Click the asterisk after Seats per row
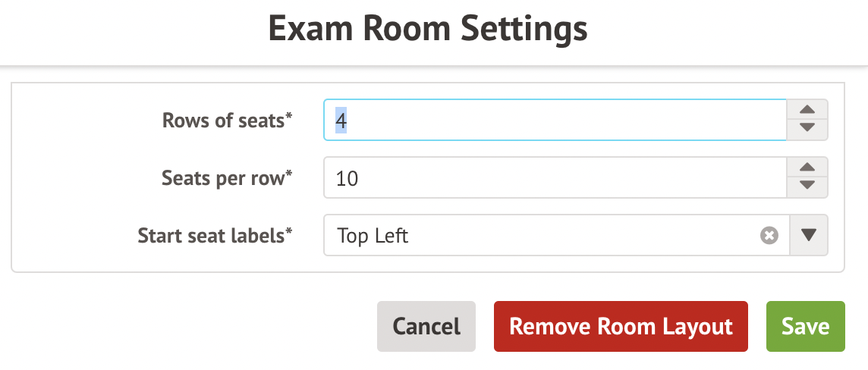868x370 pixels. click(289, 174)
